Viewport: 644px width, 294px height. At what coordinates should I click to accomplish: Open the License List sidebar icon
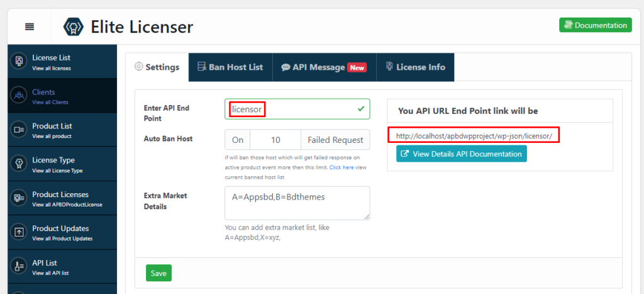click(x=18, y=61)
